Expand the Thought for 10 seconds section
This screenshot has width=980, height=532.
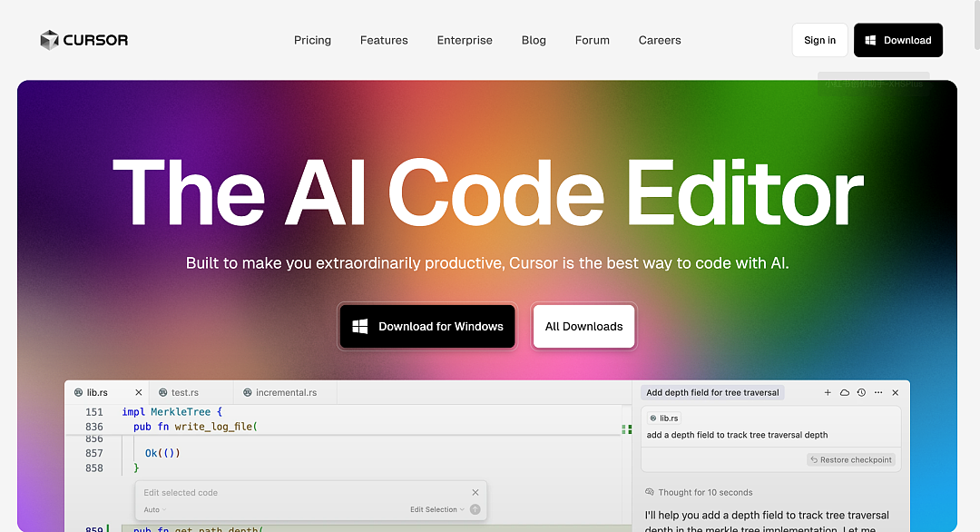tap(699, 493)
